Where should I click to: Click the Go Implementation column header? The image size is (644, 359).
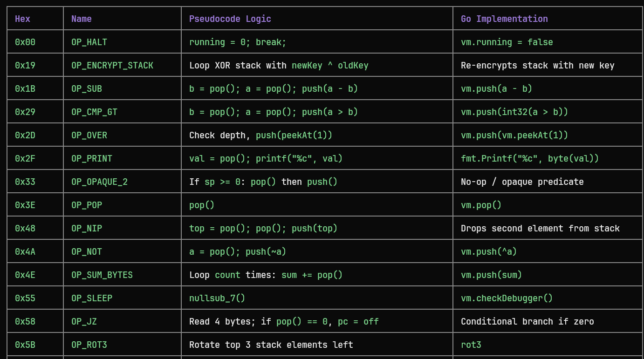(548, 19)
